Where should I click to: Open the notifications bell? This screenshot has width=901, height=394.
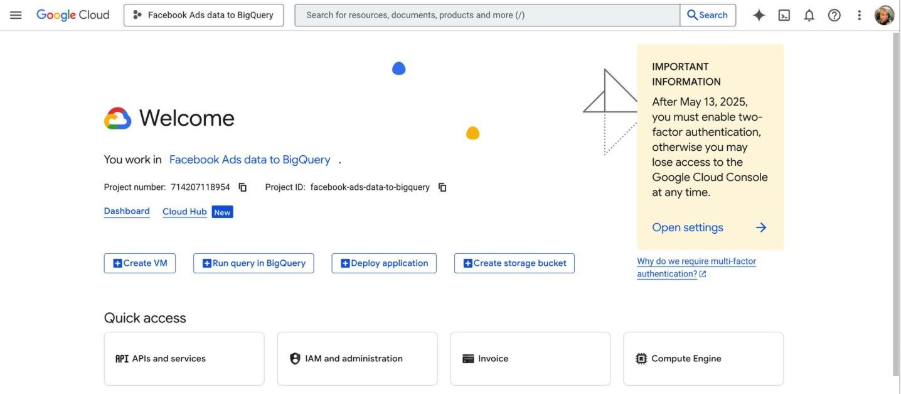point(809,16)
